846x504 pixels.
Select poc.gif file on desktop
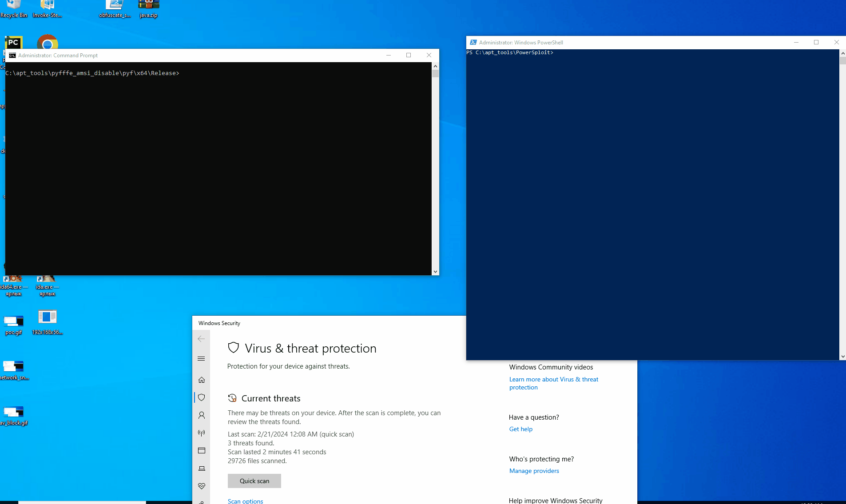pos(14,323)
